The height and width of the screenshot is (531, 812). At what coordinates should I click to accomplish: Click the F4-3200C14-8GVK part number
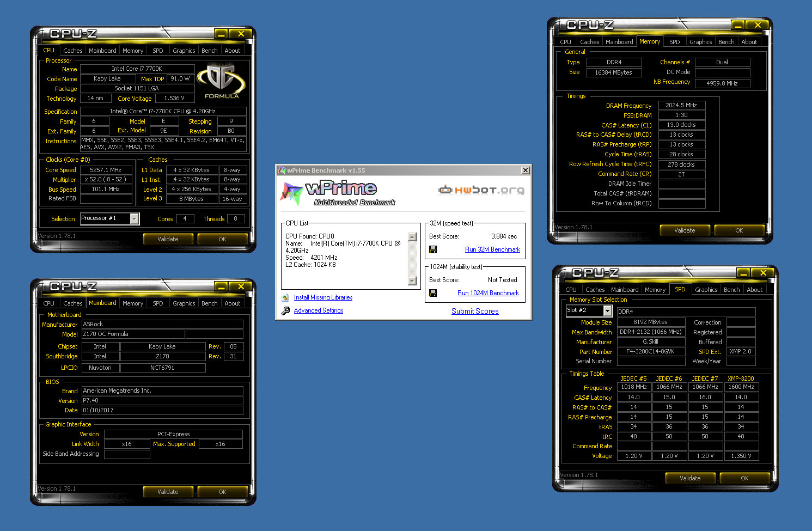650,351
